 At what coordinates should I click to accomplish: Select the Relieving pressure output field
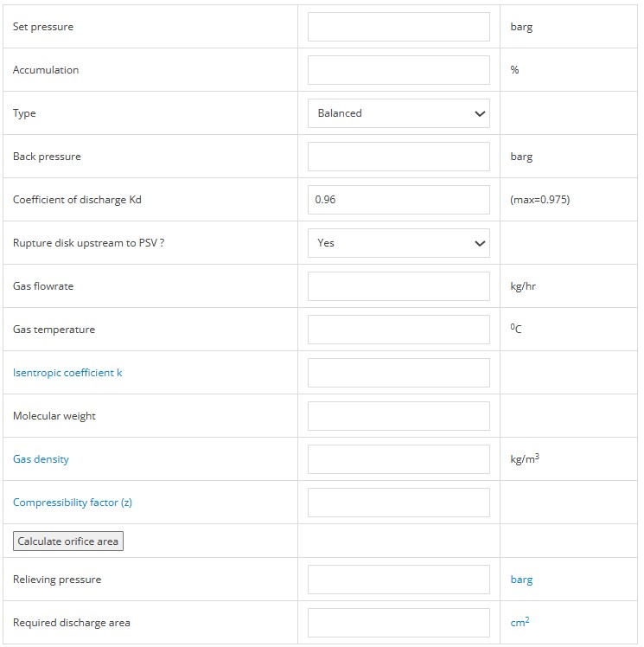click(399, 580)
